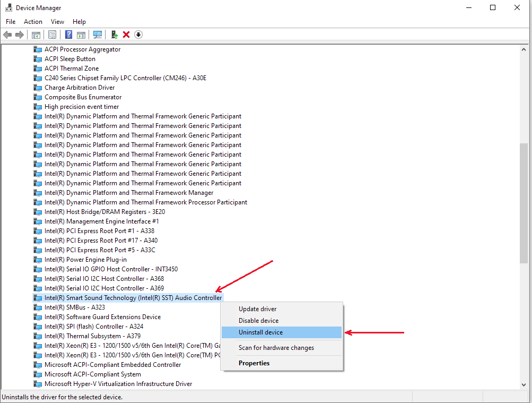Select Microsoft ACPI-Compliant Embedded Controller
Image resolution: width=532 pixels, height=403 pixels.
[x=112, y=365]
